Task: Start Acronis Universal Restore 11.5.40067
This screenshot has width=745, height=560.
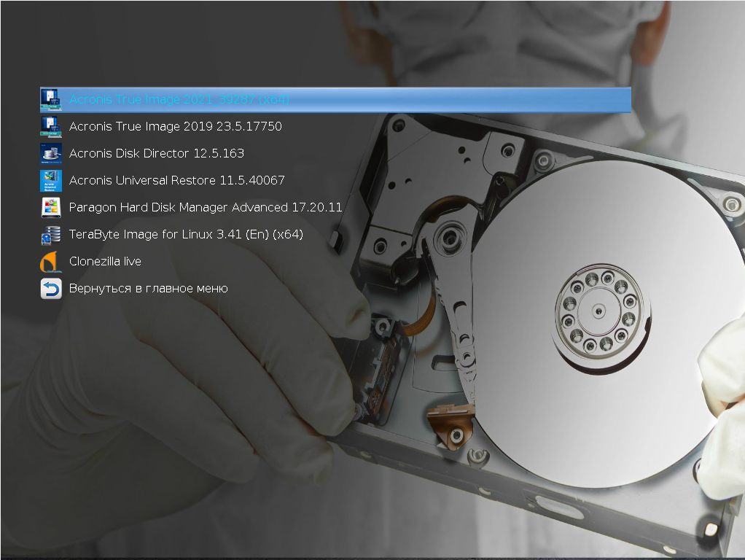Action: 176,181
